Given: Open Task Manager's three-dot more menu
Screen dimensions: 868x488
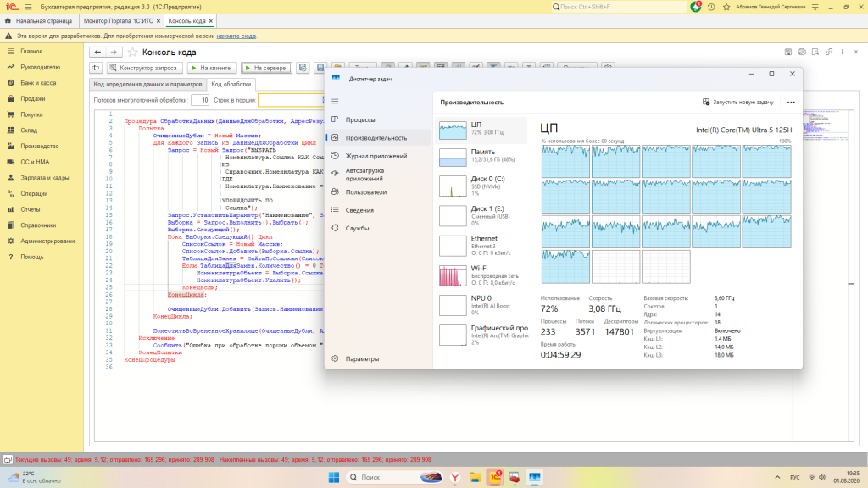Looking at the screenshot, I should coord(791,103).
